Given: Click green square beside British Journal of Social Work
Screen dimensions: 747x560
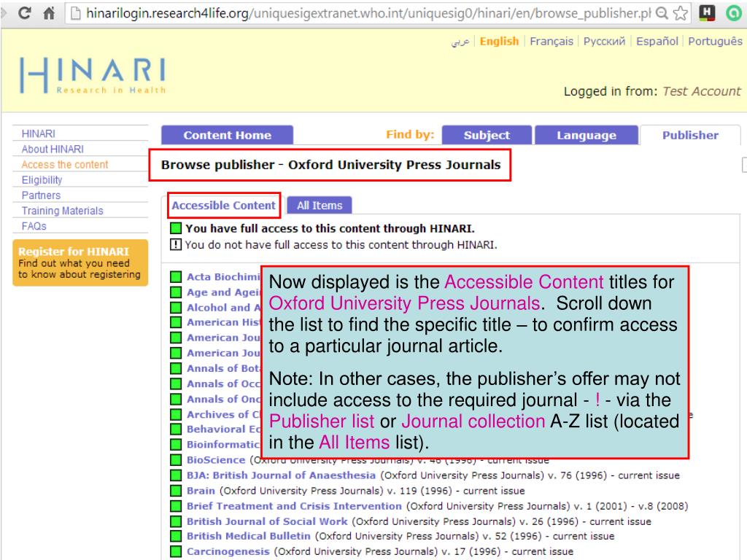Looking at the screenshot, I should point(176,521).
